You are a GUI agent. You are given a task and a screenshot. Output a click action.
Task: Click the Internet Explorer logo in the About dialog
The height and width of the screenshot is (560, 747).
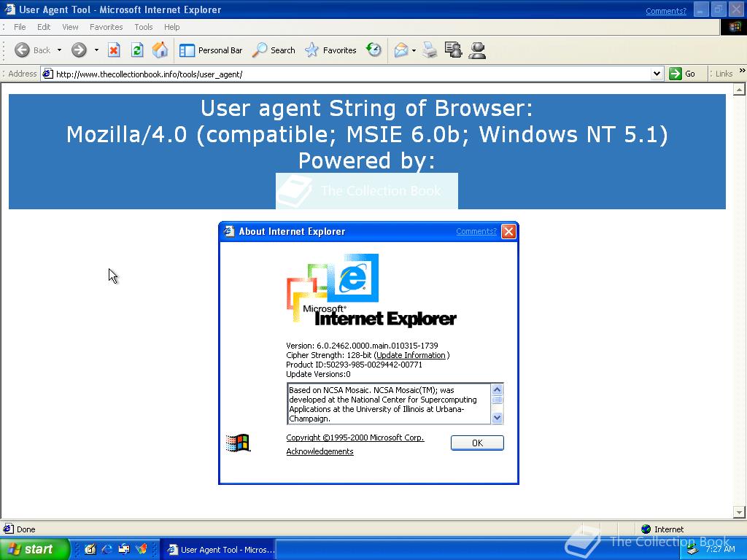371,290
